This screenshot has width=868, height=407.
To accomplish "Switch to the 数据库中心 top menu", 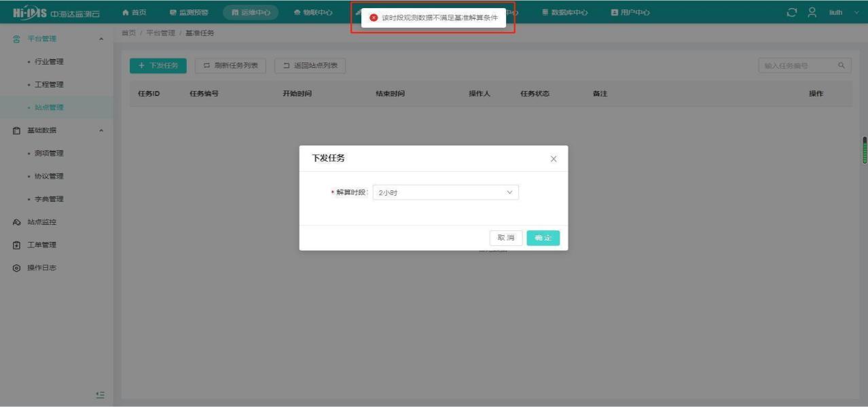I will point(564,12).
